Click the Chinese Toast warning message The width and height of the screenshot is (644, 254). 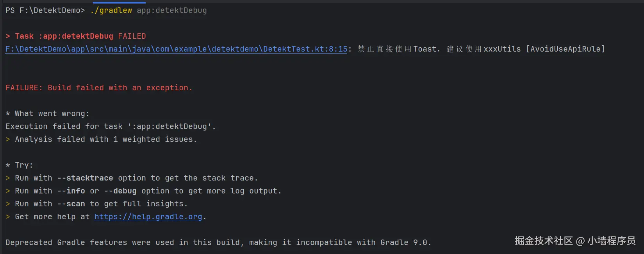(x=439, y=49)
